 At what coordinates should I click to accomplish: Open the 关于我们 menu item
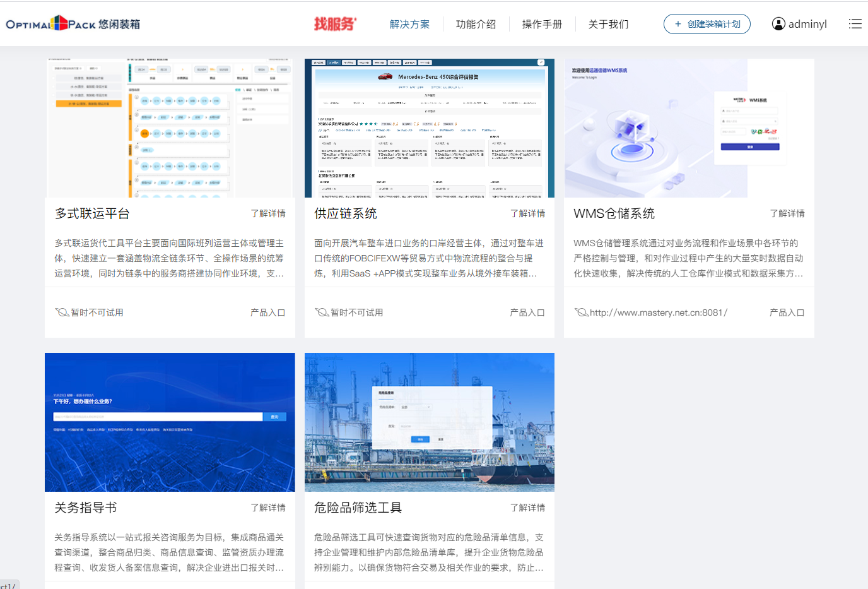pyautogui.click(x=608, y=24)
